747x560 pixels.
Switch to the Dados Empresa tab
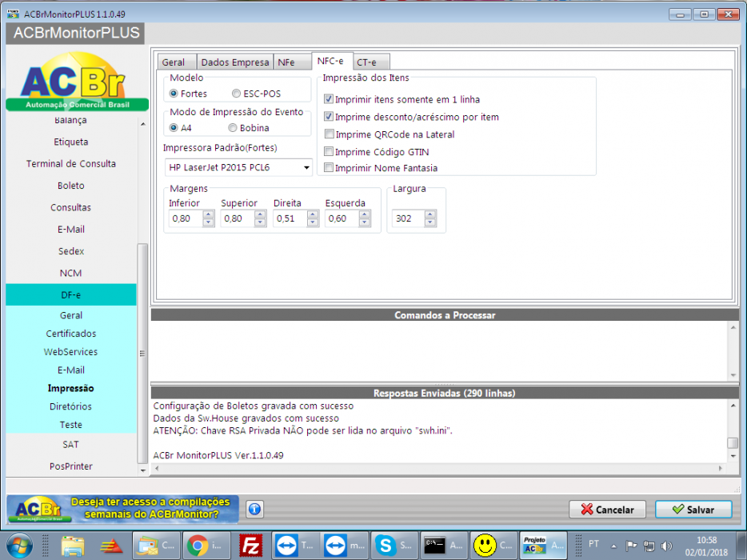[235, 62]
